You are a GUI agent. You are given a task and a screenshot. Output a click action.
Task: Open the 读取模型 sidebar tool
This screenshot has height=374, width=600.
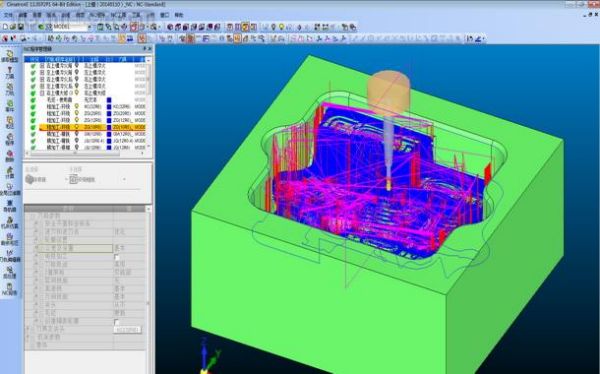pos(10,56)
